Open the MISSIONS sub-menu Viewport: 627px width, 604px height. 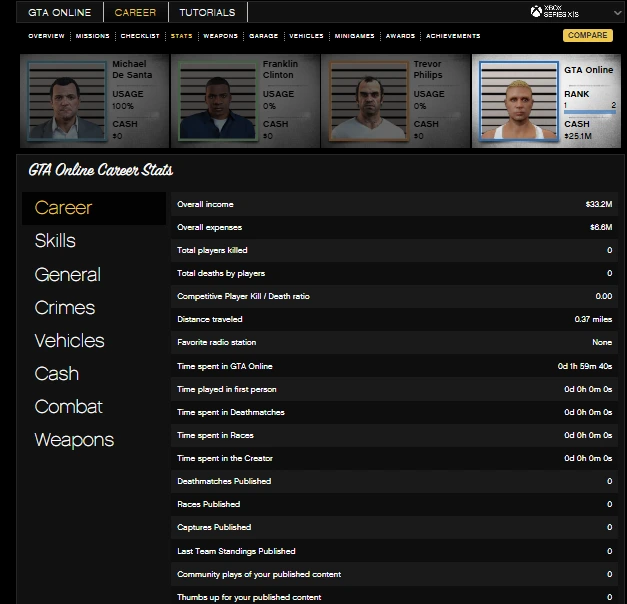(x=92, y=36)
